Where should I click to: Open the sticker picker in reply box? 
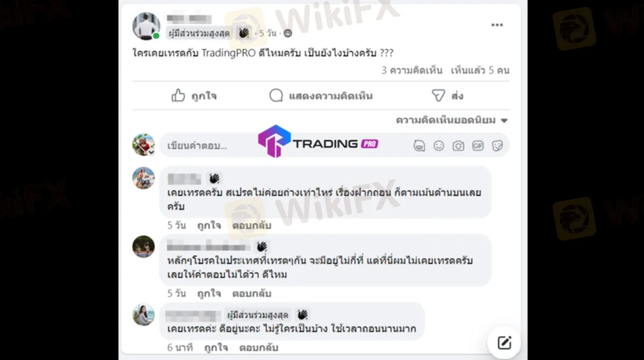click(498, 146)
